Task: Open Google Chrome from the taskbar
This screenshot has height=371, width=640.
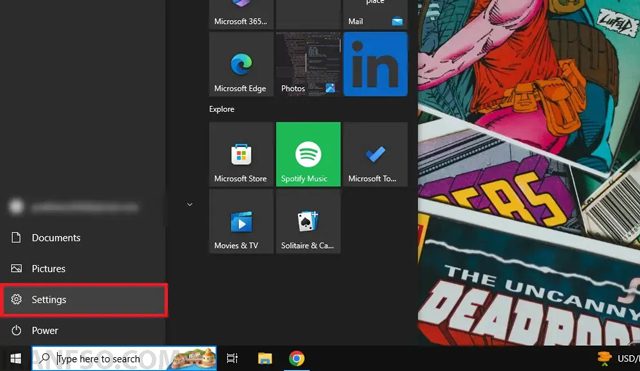Action: click(x=297, y=358)
